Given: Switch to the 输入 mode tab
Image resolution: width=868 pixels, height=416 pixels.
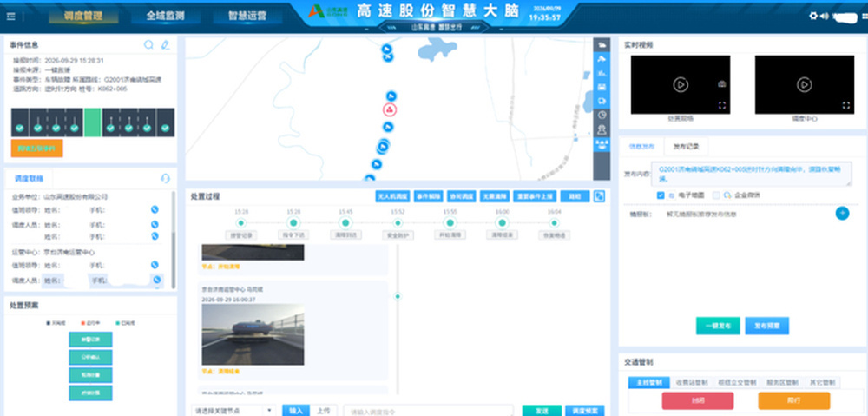Looking at the screenshot, I should 296,411.
